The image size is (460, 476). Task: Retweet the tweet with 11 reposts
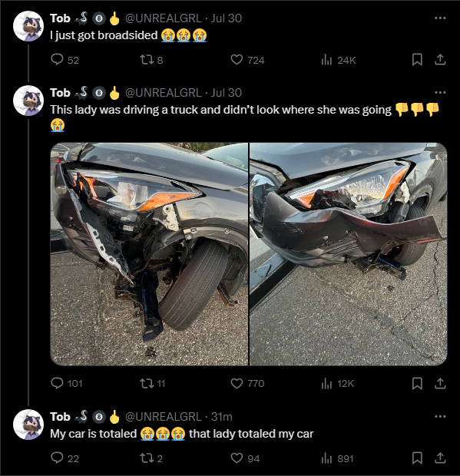tap(152, 383)
